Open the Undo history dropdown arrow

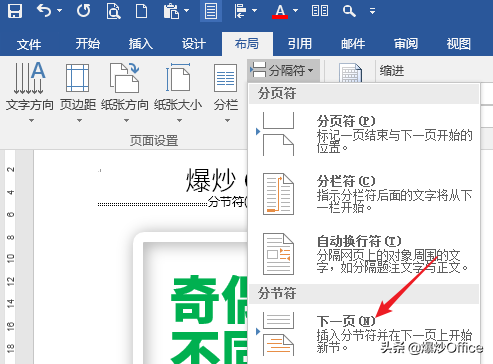[59, 11]
